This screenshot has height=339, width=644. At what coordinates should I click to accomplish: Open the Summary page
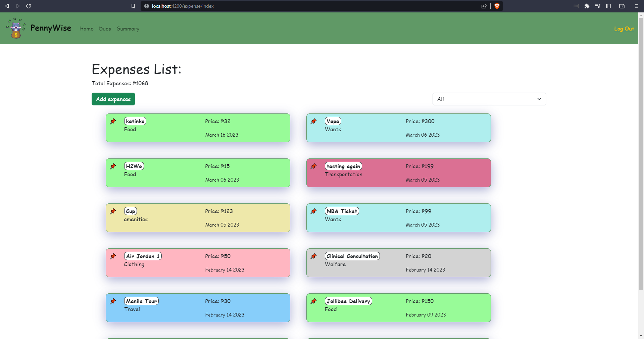128,29
